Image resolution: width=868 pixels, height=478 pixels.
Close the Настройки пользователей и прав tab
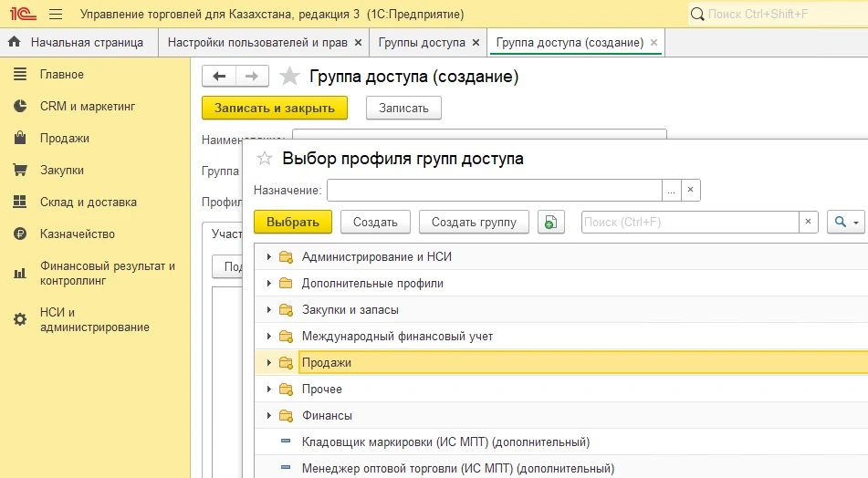click(x=358, y=43)
